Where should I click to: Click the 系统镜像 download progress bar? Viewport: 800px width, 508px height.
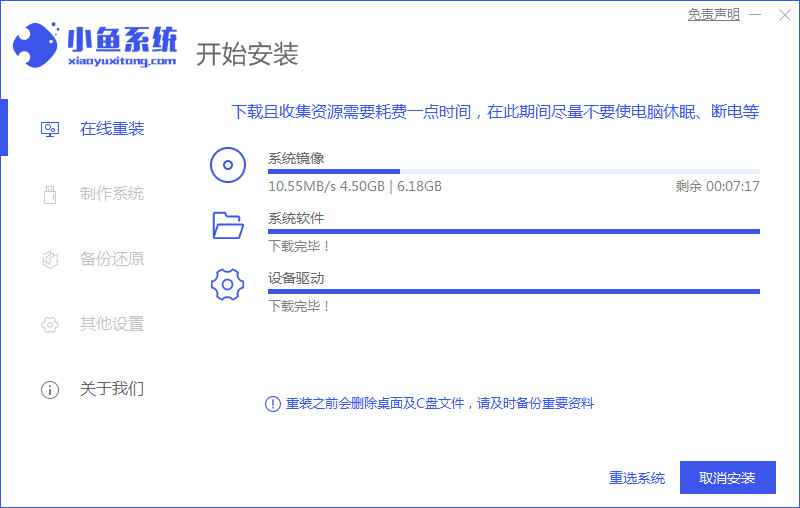(513, 172)
